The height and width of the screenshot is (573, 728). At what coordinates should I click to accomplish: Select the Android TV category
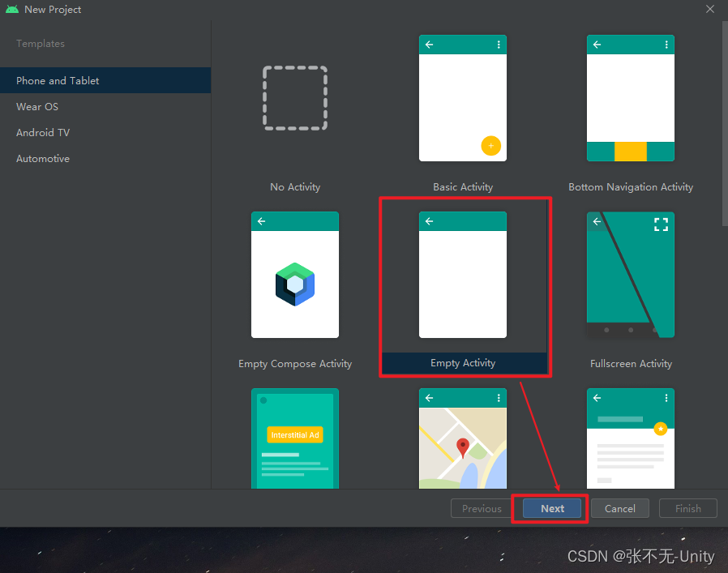[x=105, y=132]
